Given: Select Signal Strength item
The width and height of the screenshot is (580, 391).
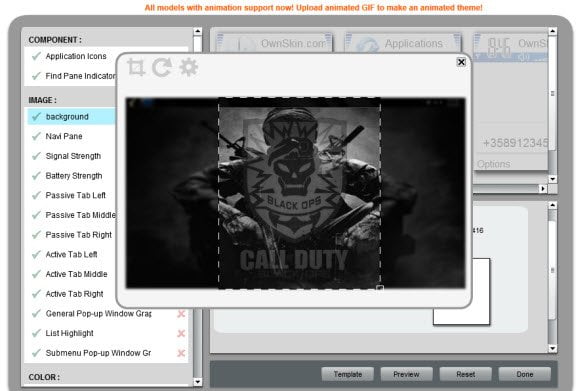Looking at the screenshot, I should coord(72,156).
